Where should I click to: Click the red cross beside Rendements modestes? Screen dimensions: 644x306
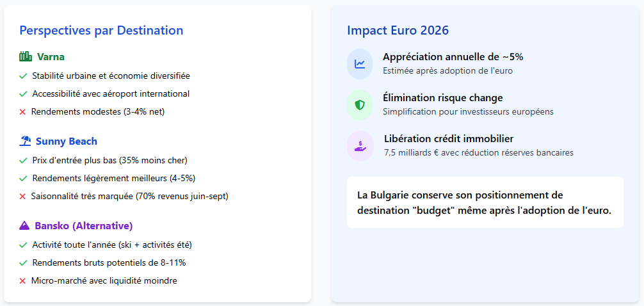tap(22, 112)
